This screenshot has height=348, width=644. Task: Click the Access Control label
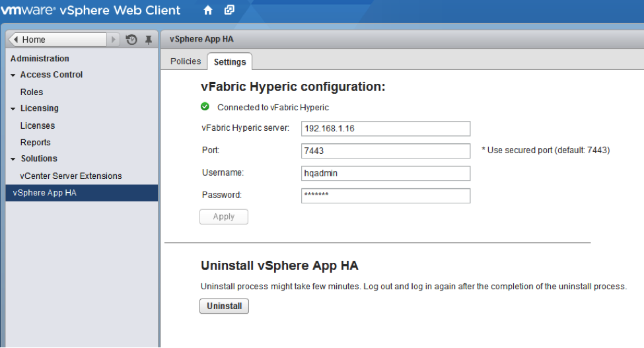pos(52,75)
